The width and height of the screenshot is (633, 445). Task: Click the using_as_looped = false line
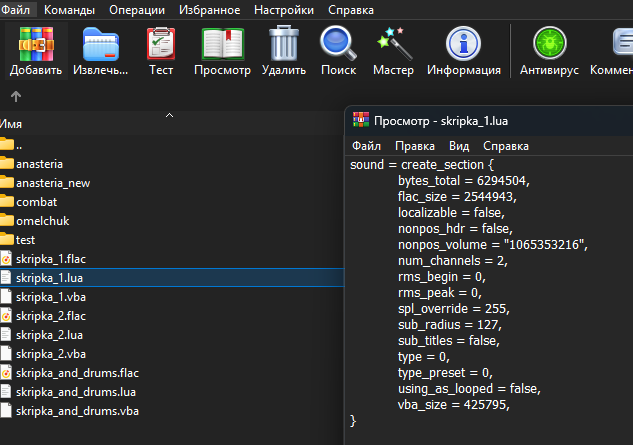click(469, 389)
